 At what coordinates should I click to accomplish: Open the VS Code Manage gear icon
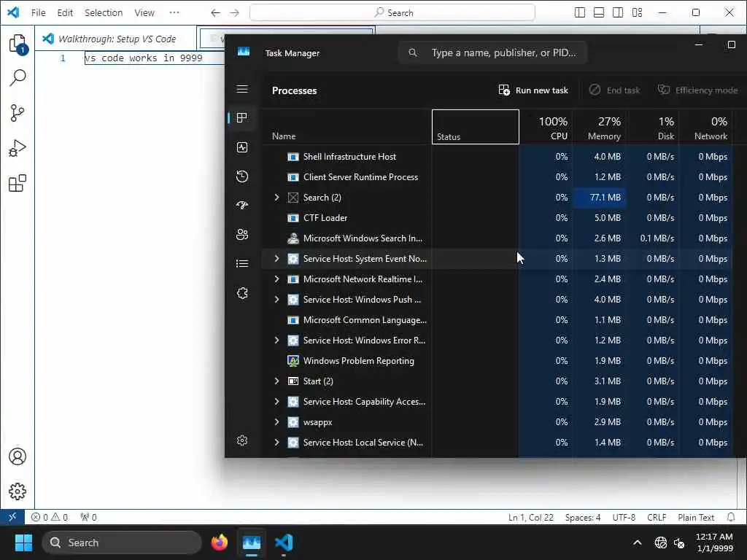(18, 491)
